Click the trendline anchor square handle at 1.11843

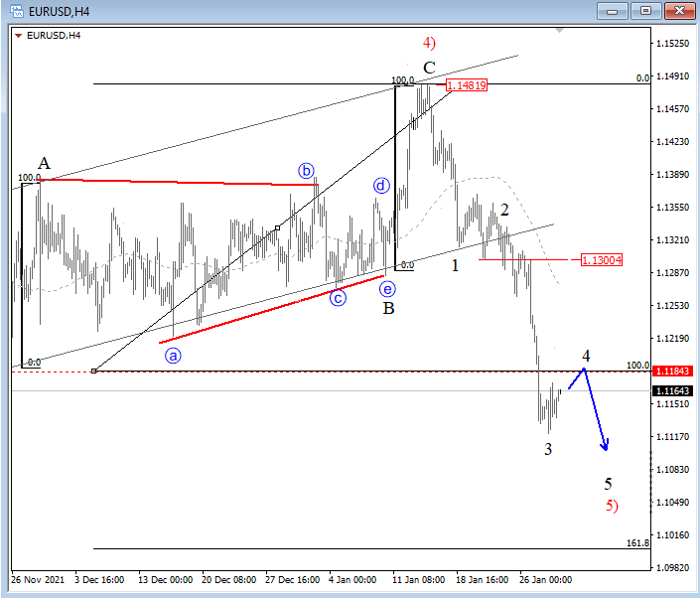tap(93, 372)
